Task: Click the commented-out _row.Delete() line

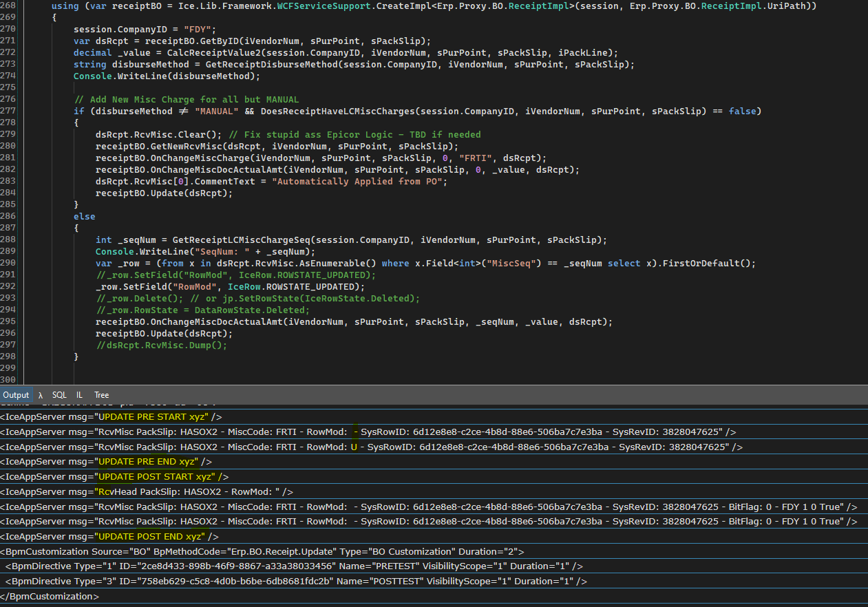Action: tap(258, 298)
